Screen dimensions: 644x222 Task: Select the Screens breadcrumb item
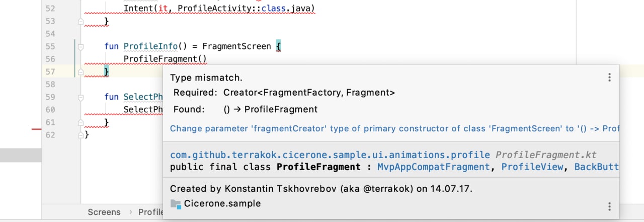point(104,212)
